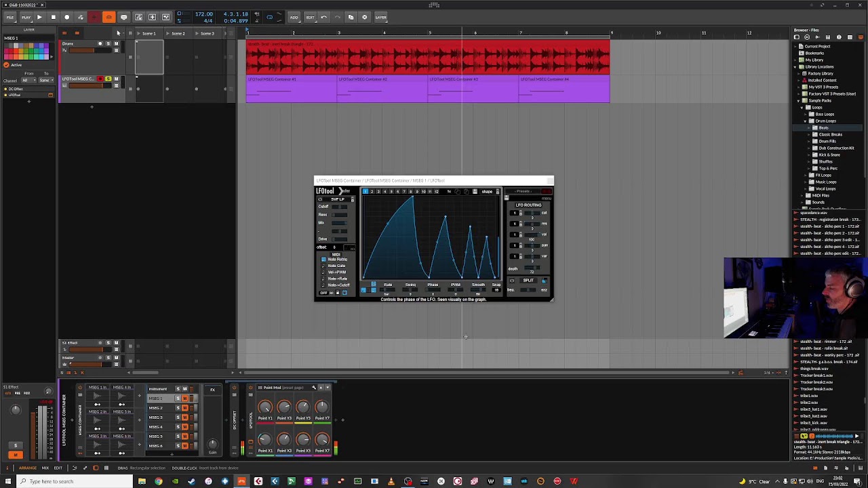Enable Vel->PWM checkbox in LFOTool
This screenshot has width=868, height=488.
point(323,272)
